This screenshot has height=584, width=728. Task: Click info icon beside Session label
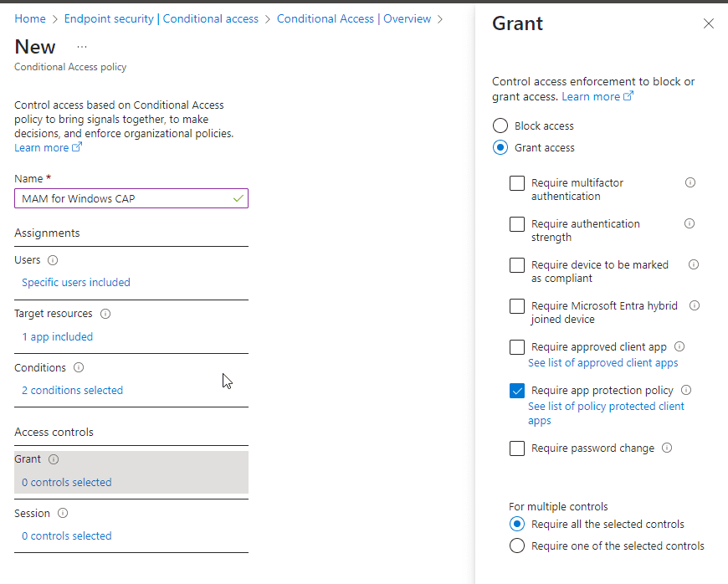pyautogui.click(x=63, y=514)
